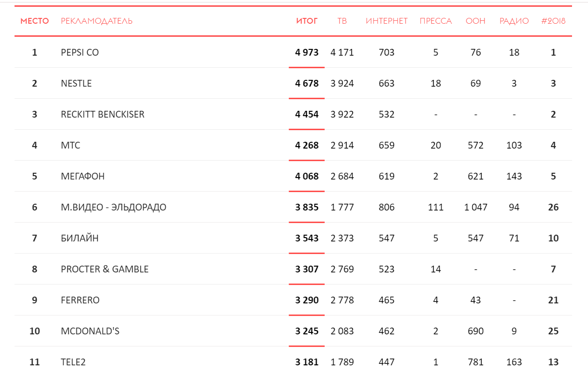The height and width of the screenshot is (375, 588).
Task: Select the ТВ column header
Action: 342,21
